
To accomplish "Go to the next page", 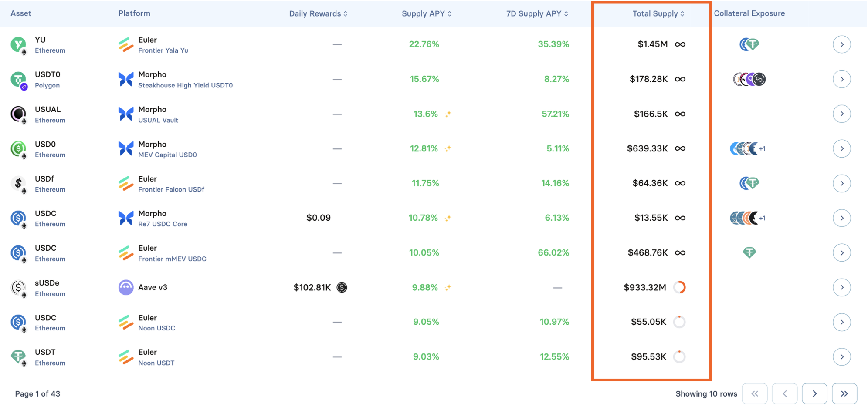I will 814,393.
